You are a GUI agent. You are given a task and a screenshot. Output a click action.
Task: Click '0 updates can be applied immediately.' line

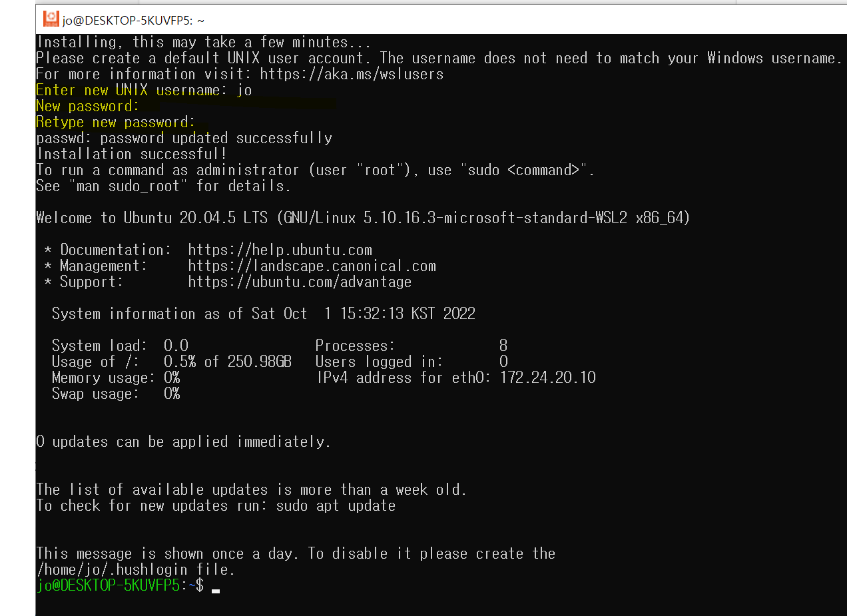click(x=183, y=442)
